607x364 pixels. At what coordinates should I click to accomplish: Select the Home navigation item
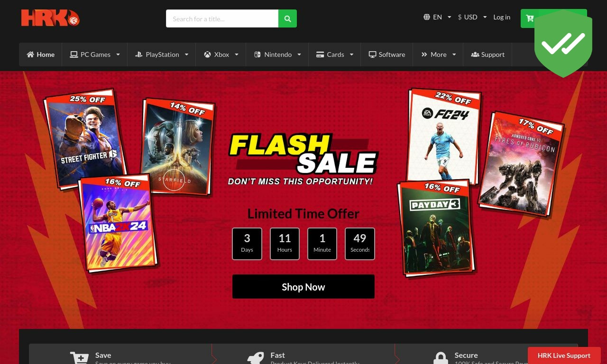[41, 55]
